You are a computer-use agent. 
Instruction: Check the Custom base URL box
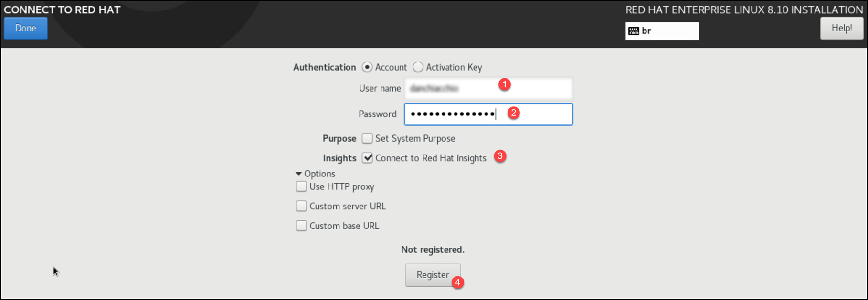(x=301, y=226)
